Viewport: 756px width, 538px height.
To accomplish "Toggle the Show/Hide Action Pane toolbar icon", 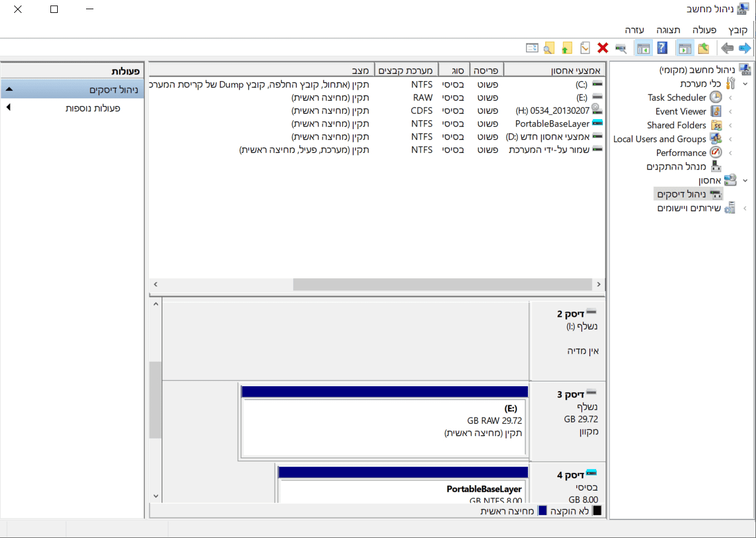I will click(644, 48).
